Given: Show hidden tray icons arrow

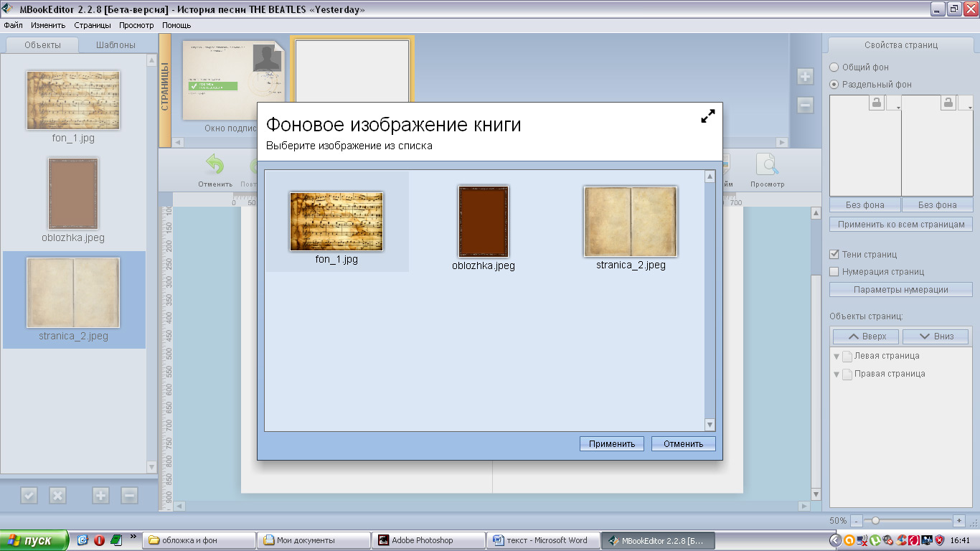Looking at the screenshot, I should pyautogui.click(x=836, y=540).
